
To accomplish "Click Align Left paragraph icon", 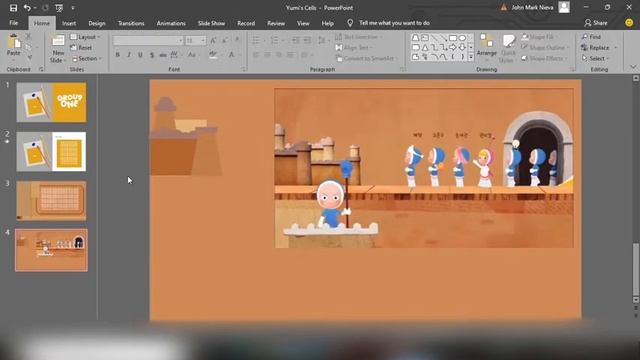I will point(256,55).
